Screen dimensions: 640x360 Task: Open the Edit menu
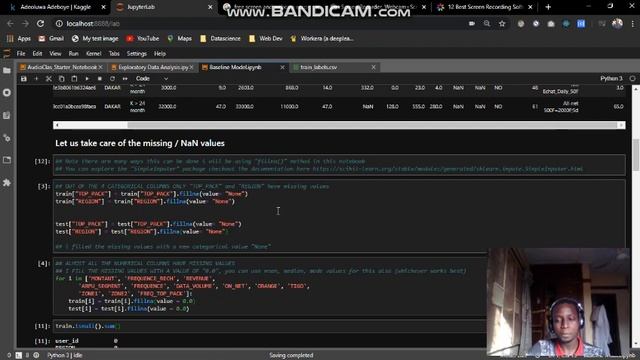click(x=37, y=53)
